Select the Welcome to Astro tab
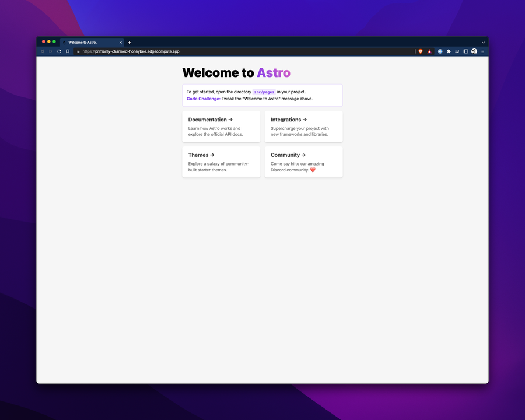 [92, 43]
